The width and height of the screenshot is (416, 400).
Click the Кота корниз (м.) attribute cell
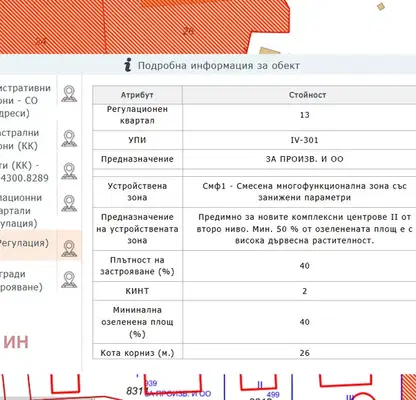point(137,352)
